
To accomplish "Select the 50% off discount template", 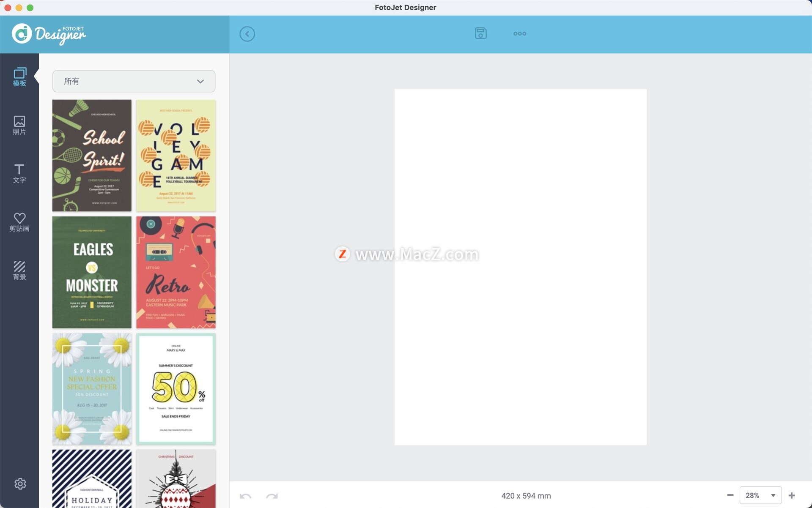I will click(x=176, y=389).
